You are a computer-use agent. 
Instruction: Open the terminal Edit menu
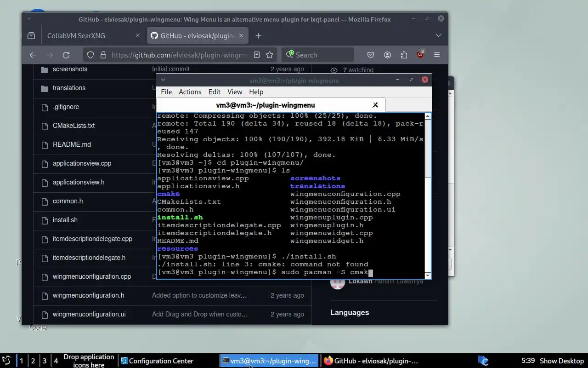pos(214,92)
